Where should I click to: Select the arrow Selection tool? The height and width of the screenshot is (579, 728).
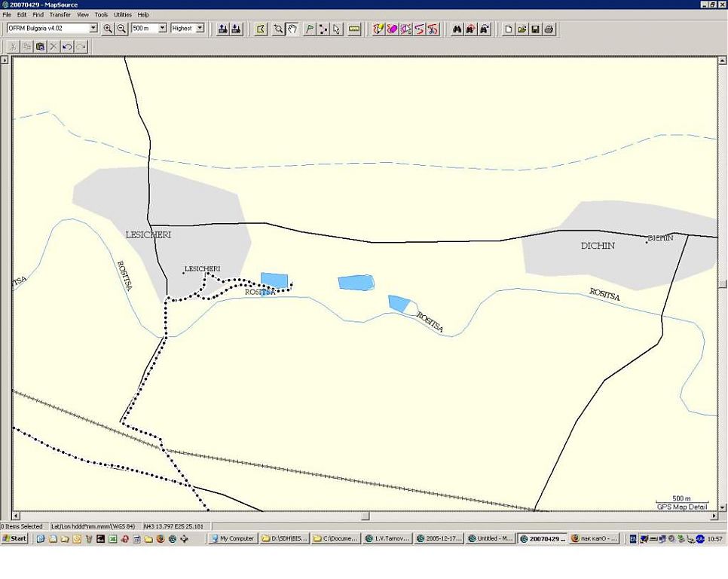click(x=336, y=29)
